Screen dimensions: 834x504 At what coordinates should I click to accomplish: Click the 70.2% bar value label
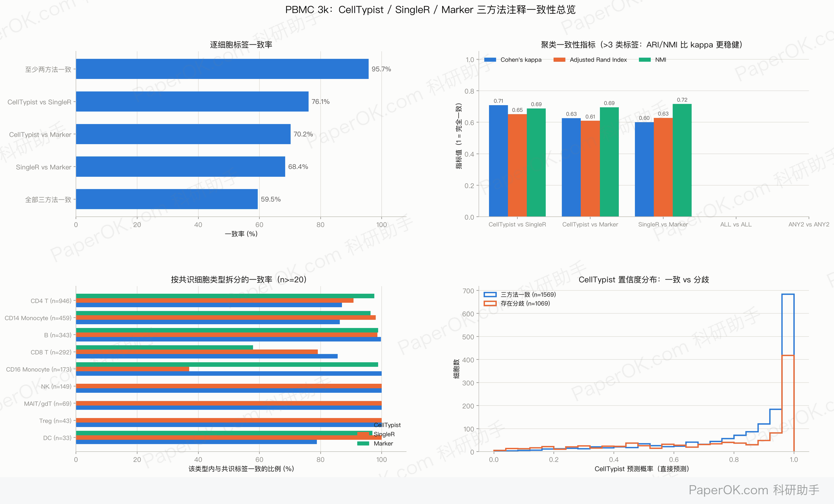(x=303, y=134)
